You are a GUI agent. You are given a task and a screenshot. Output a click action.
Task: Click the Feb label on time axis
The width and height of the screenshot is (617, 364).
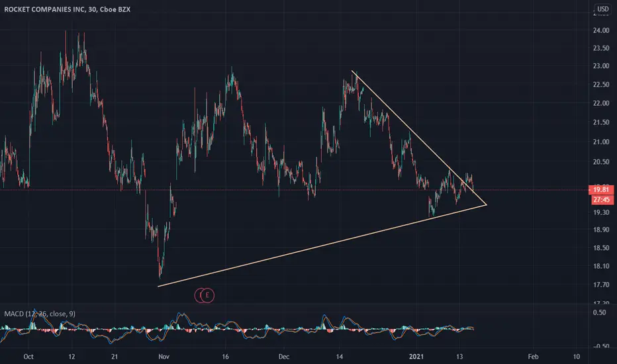(x=533, y=357)
